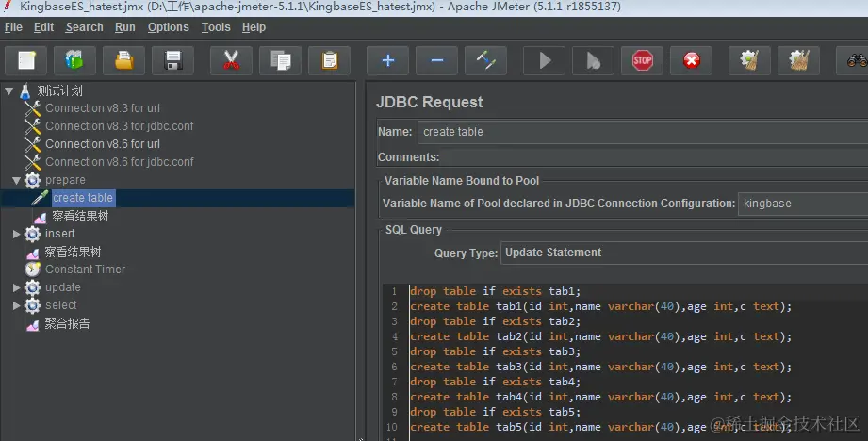The width and height of the screenshot is (868, 441).
Task: Collapse the prepare thread group
Action: click(x=17, y=180)
